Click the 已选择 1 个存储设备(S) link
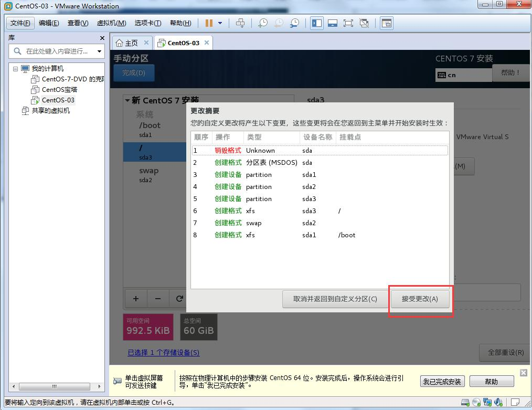The width and height of the screenshot is (532, 410). [x=164, y=353]
